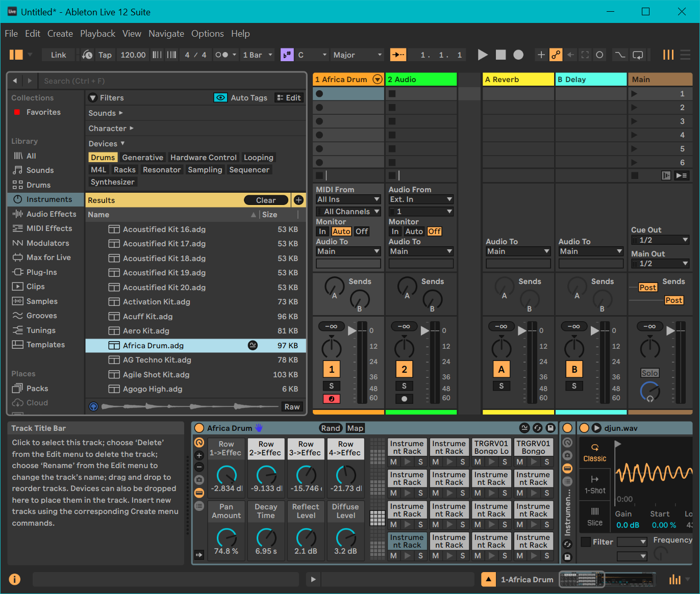Image resolution: width=700 pixels, height=594 pixels.
Task: Click the Tap tempo button
Action: [x=105, y=55]
